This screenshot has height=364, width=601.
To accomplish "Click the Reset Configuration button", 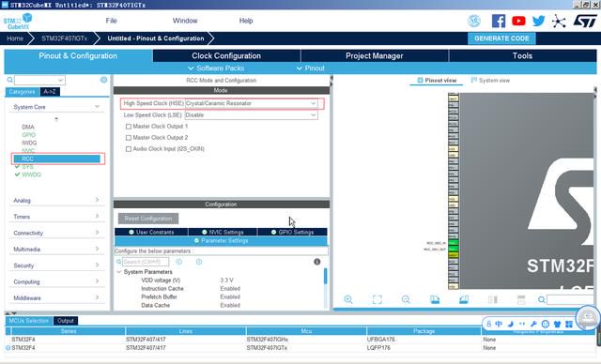I will 148,219.
